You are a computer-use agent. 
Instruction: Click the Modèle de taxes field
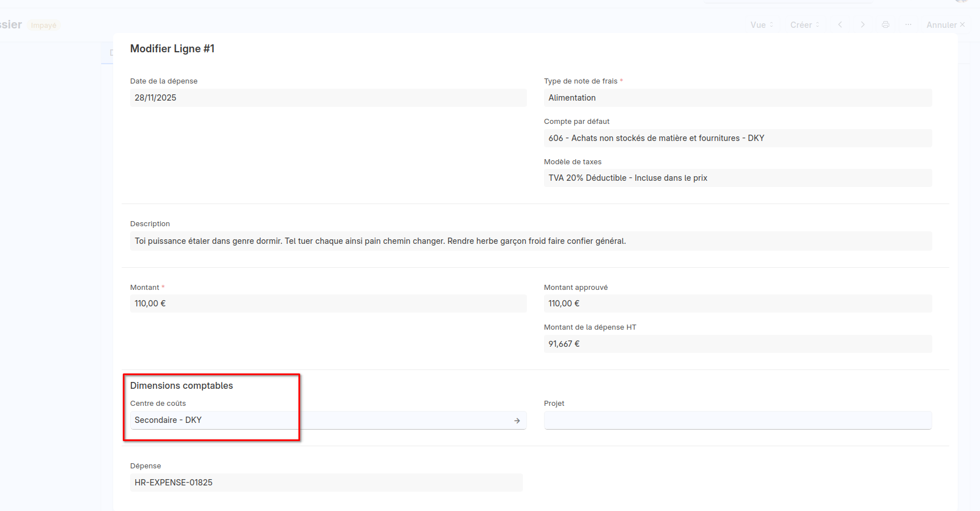[737, 178]
